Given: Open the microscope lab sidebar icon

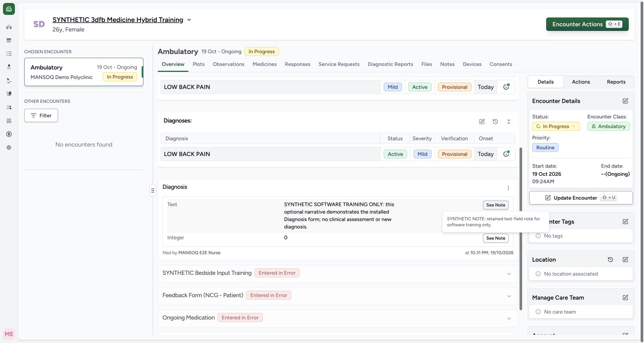Looking at the screenshot, I should pos(9,80).
